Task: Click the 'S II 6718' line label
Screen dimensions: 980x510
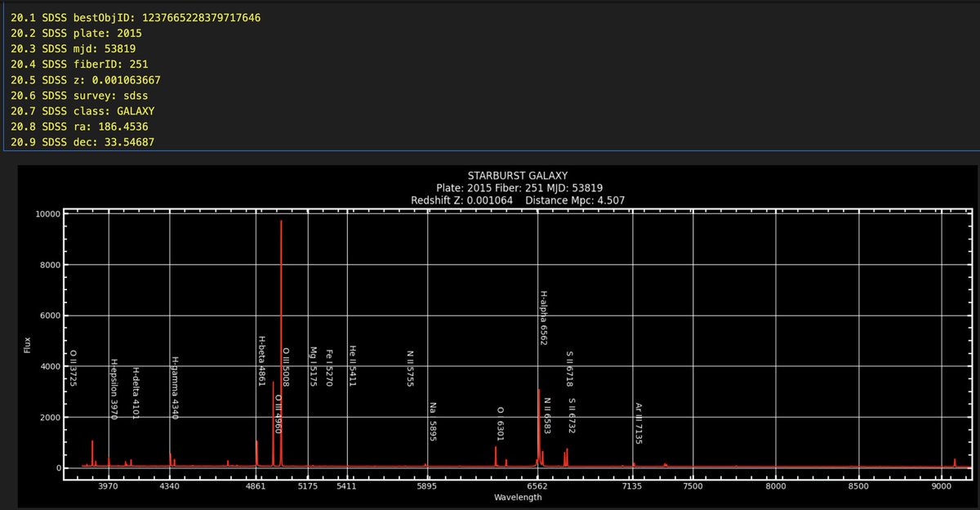Action: point(569,369)
